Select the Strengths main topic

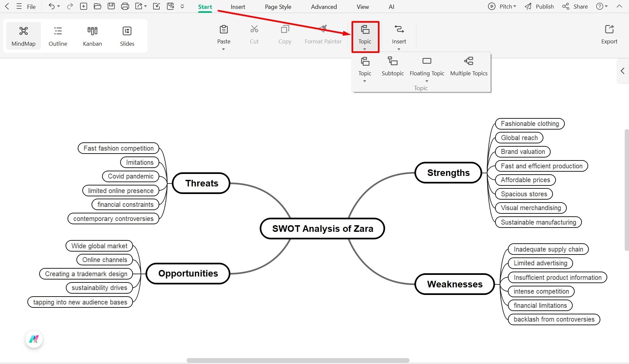[x=448, y=173]
